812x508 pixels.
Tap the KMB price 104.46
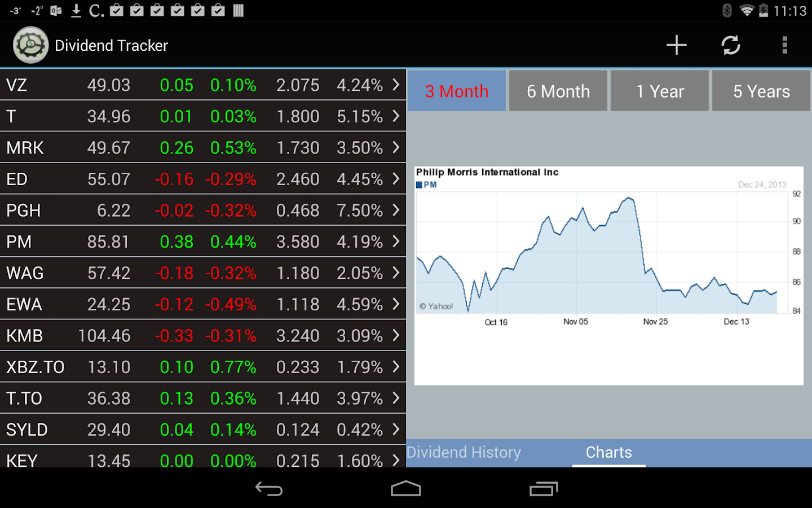tap(104, 336)
